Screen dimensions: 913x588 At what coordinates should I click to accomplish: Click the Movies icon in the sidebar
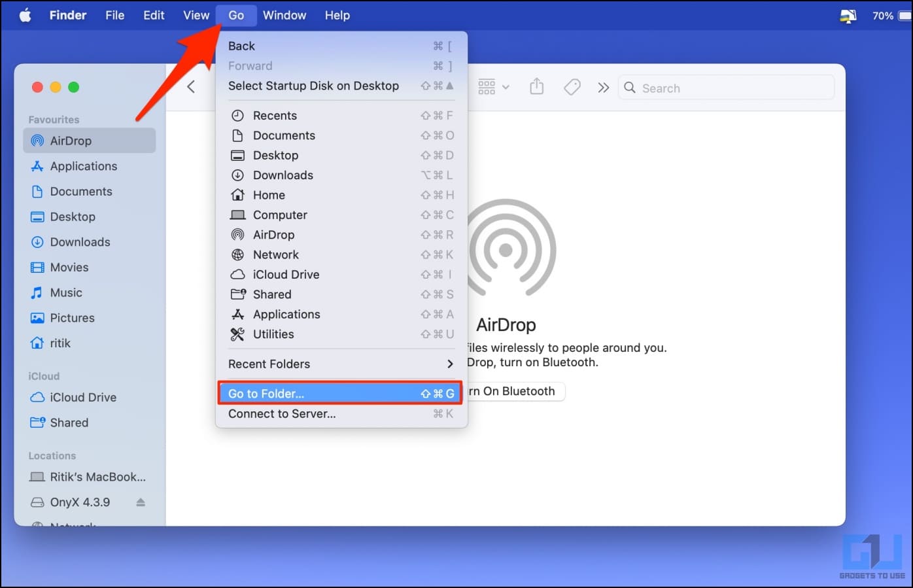[37, 268]
